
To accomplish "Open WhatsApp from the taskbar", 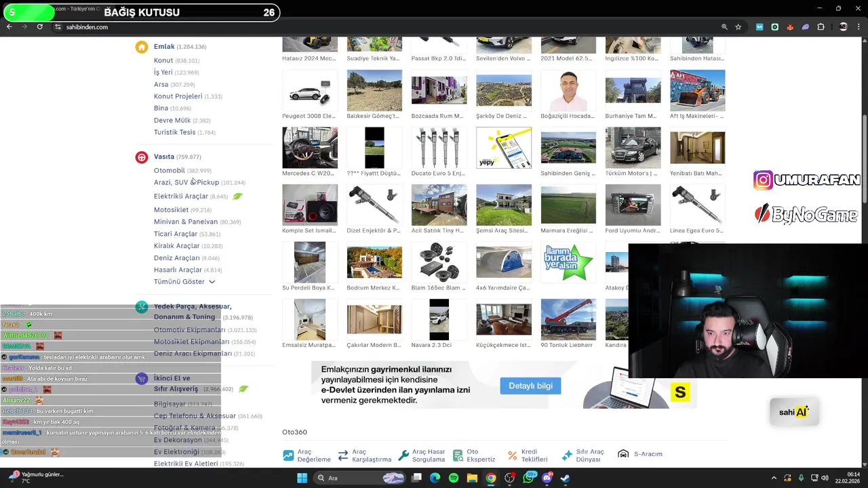I will tap(529, 478).
